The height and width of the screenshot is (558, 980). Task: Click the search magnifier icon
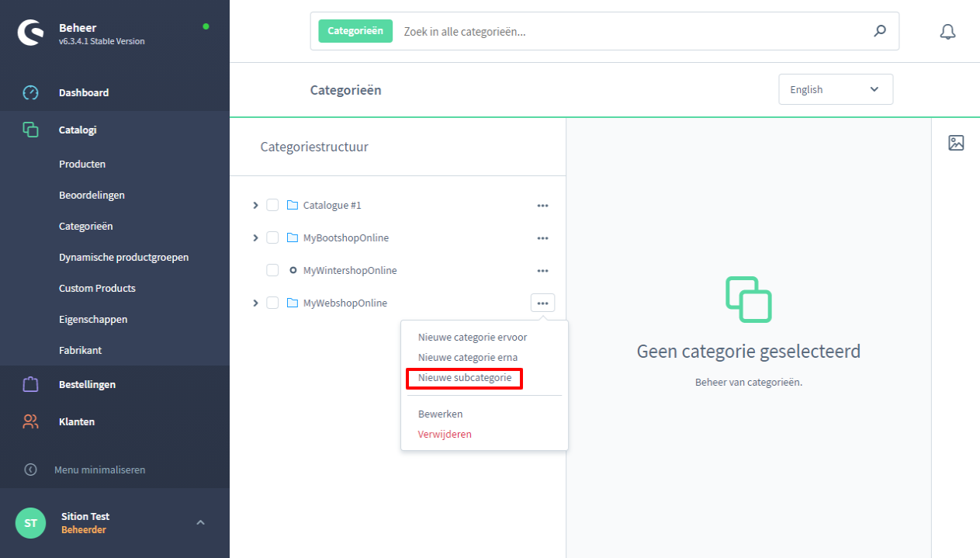point(879,31)
